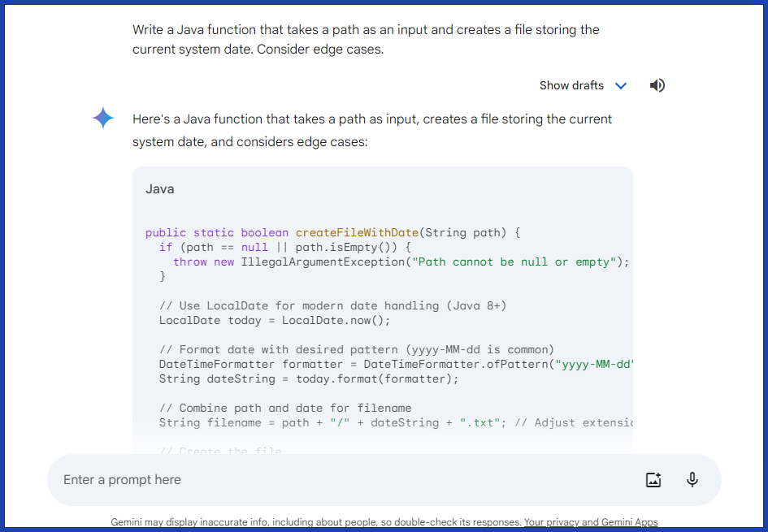Viewport: 768px width, 532px height.
Task: Click the Java code block header
Action: click(x=160, y=188)
